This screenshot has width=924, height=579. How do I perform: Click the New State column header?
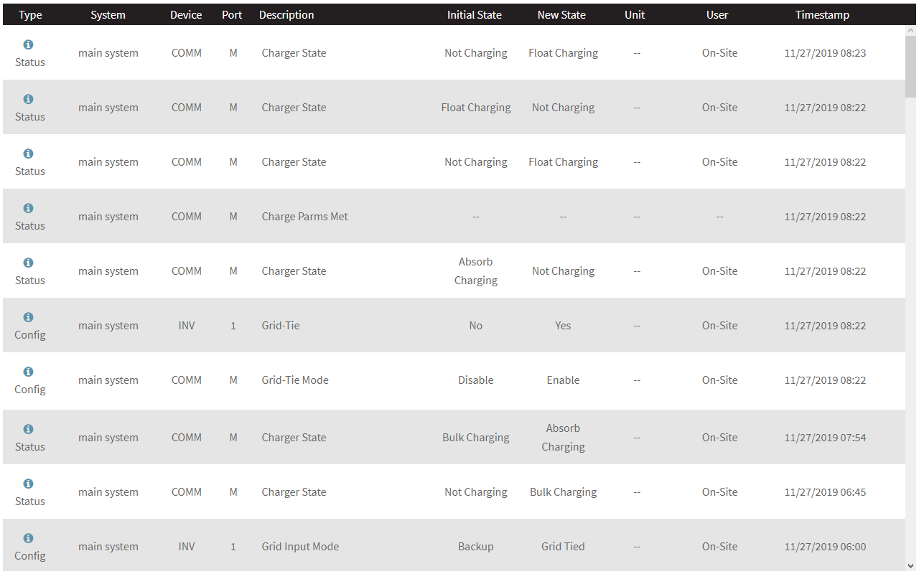point(561,15)
